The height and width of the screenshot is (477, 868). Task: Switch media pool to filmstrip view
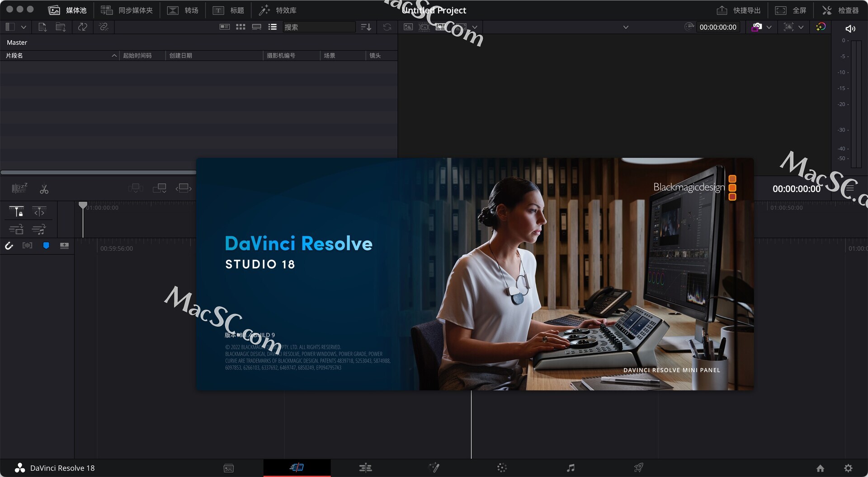[256, 27]
